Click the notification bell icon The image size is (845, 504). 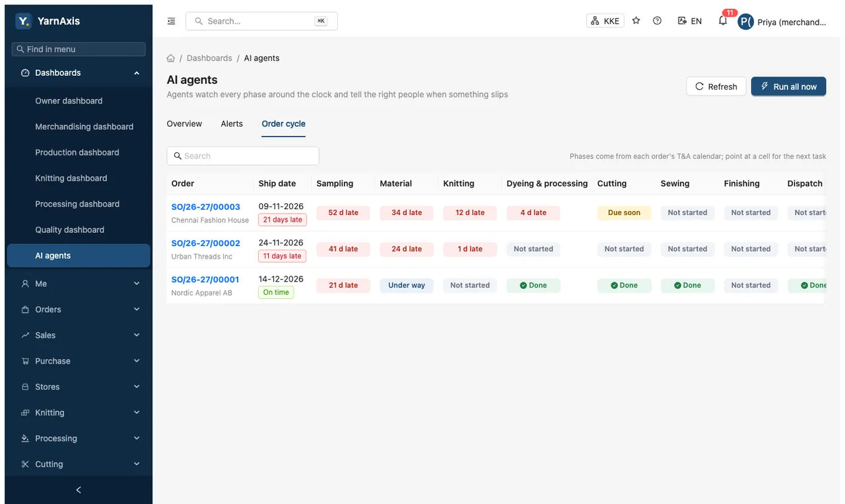tap(723, 21)
